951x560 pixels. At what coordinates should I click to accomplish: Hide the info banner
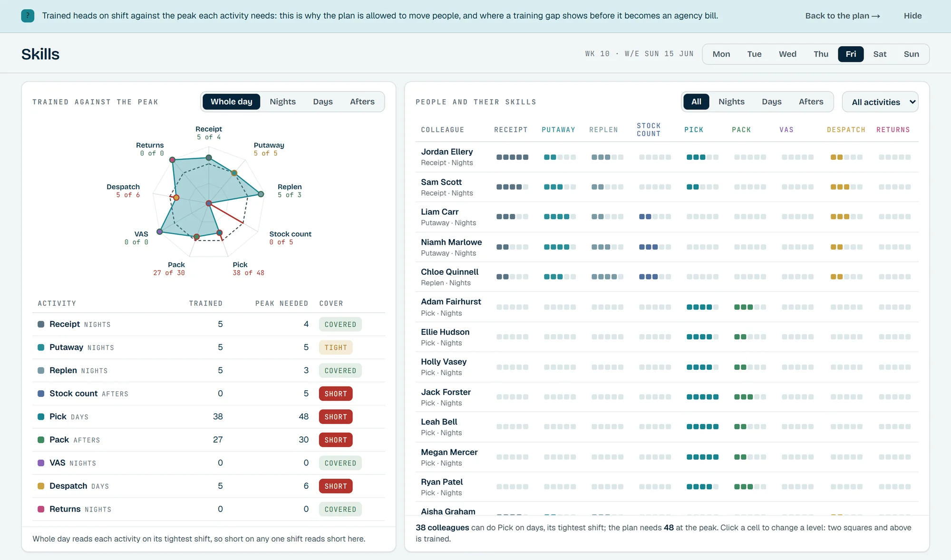pos(912,16)
